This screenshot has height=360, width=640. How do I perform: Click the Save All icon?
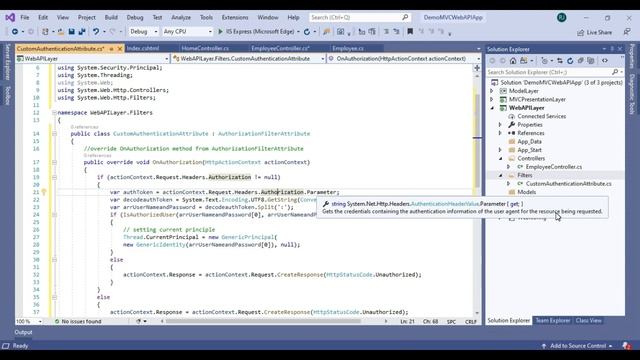click(x=82, y=31)
